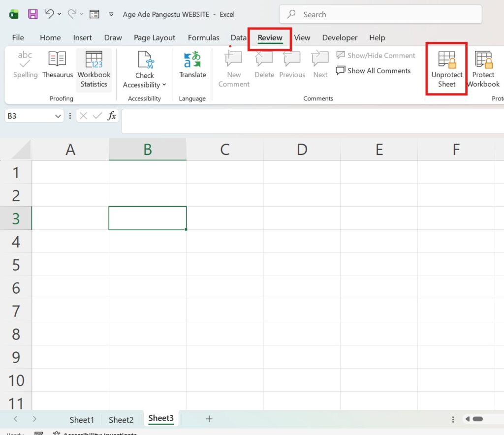Viewport: 504px width, 435px height.
Task: Click the form icon in Quick Access Toolbar
Action: [94, 14]
